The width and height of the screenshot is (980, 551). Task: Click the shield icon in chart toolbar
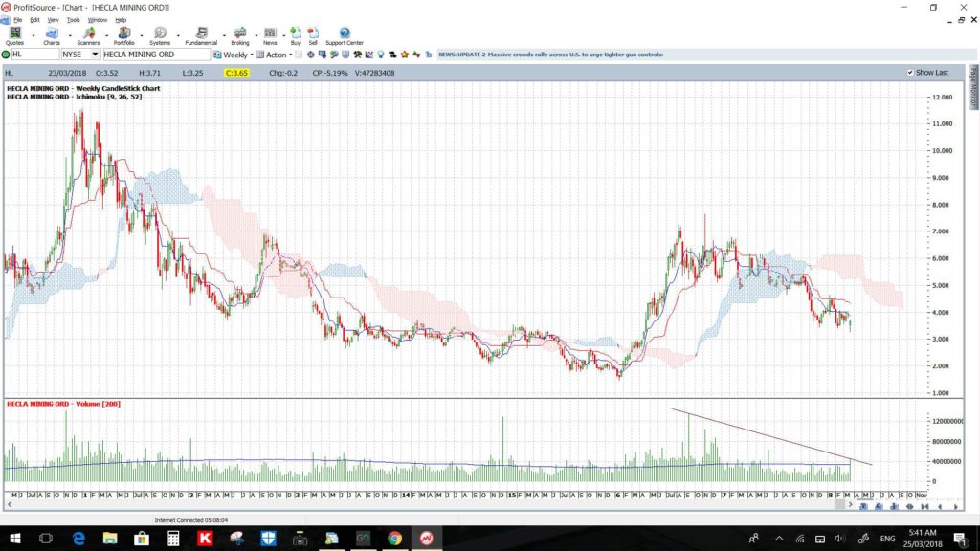click(x=345, y=55)
